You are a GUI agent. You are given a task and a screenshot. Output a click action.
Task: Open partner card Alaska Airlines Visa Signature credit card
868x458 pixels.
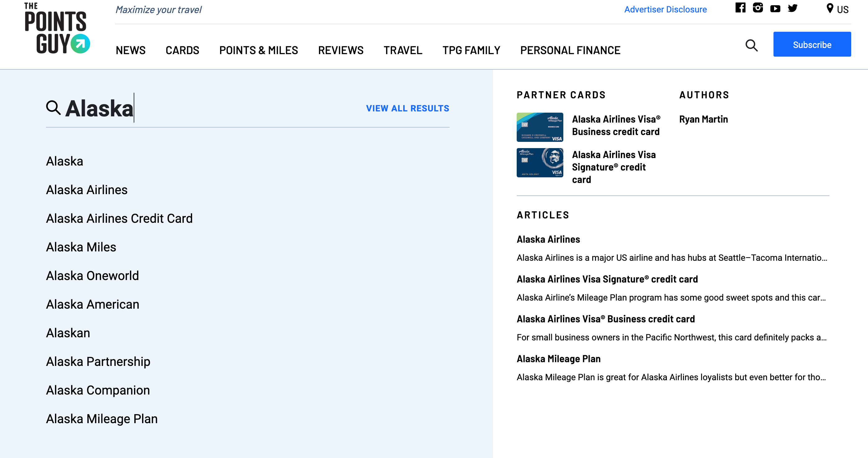614,167
